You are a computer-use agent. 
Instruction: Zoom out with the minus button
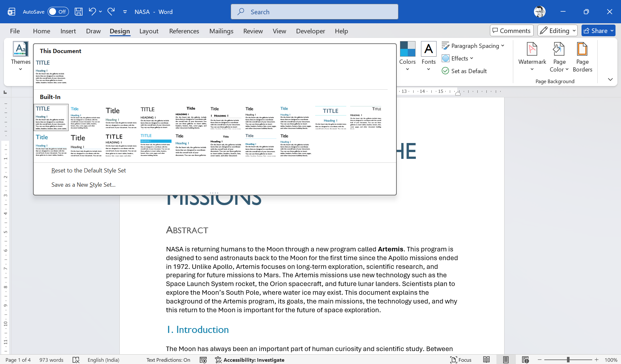539,360
